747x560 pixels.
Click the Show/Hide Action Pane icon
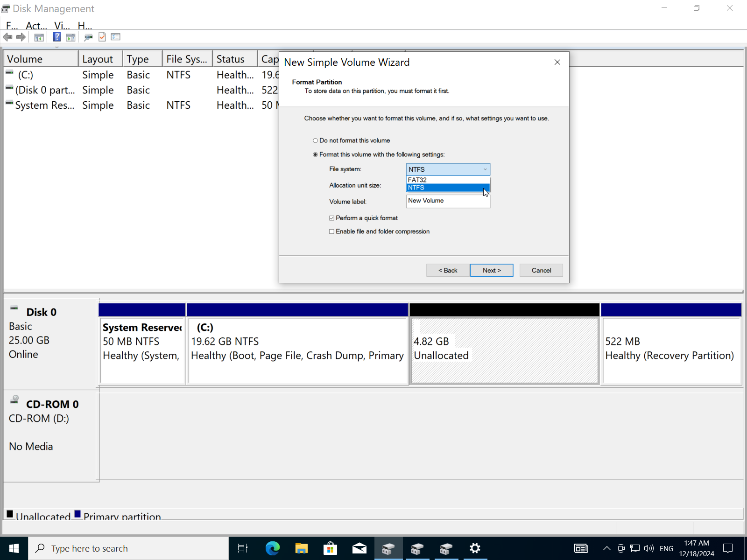pos(70,37)
